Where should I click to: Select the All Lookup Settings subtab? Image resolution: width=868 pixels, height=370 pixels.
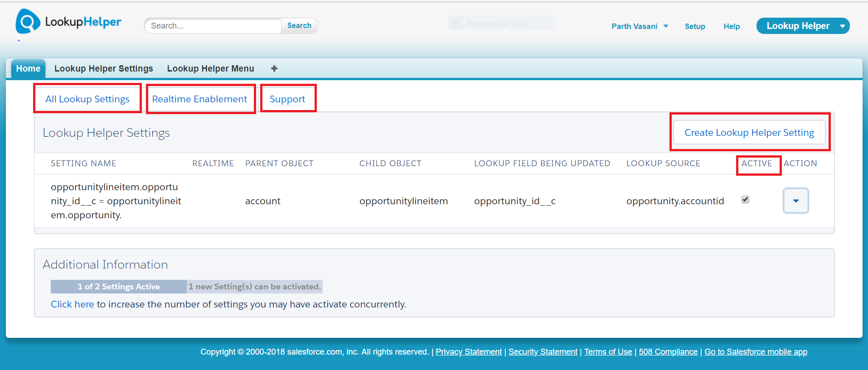point(87,99)
